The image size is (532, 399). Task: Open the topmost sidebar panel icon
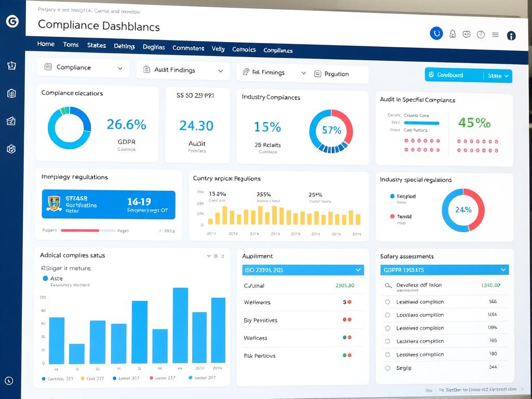point(11,65)
